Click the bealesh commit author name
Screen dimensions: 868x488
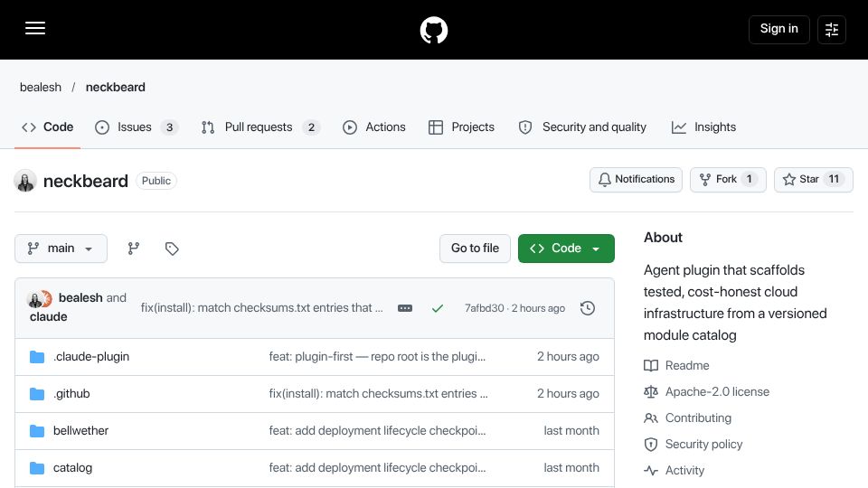[80, 297]
